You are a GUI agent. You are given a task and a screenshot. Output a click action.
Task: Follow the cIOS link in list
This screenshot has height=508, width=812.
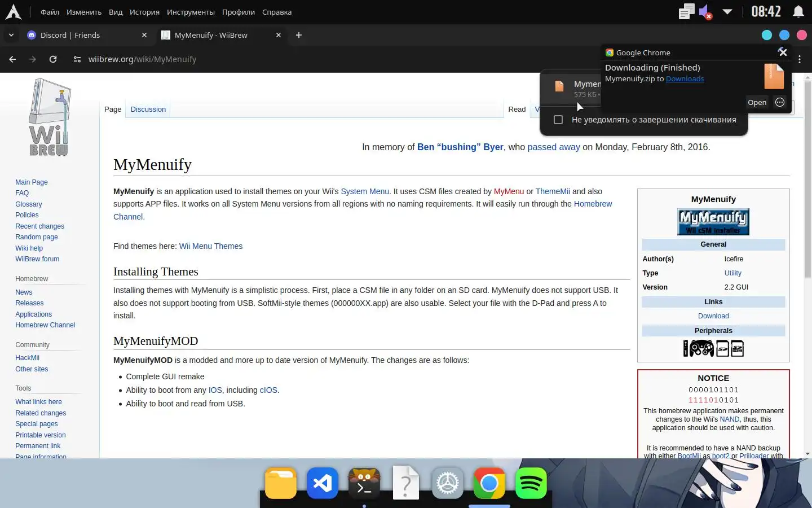[x=268, y=390]
